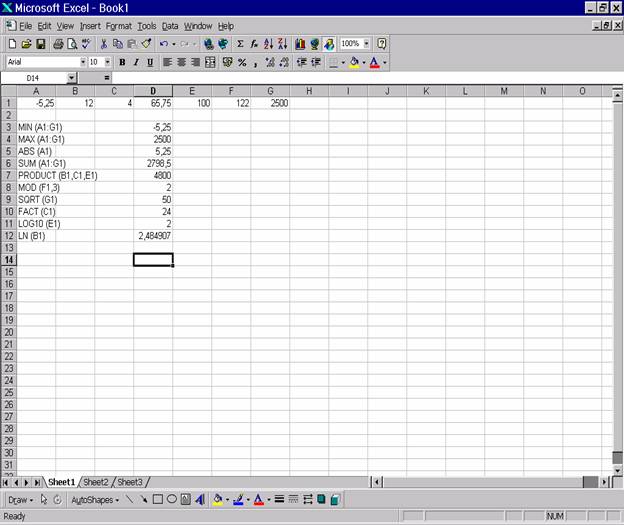Click the AutoSum sigma icon

(x=240, y=44)
